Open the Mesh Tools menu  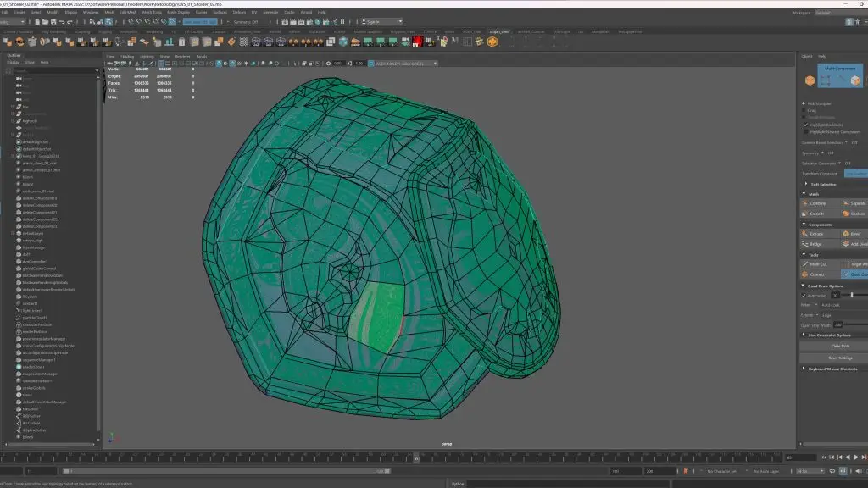tap(153, 13)
